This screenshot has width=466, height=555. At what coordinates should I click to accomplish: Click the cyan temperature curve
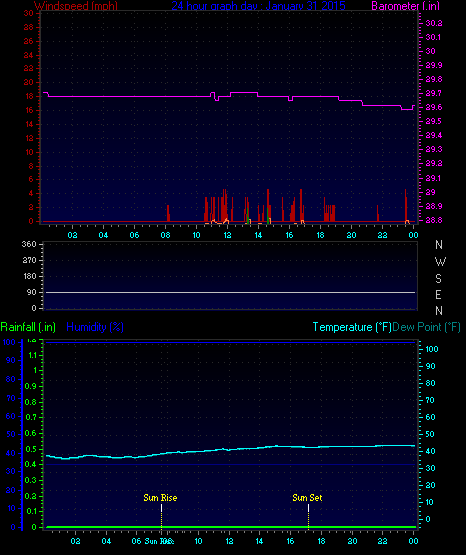[230, 450]
